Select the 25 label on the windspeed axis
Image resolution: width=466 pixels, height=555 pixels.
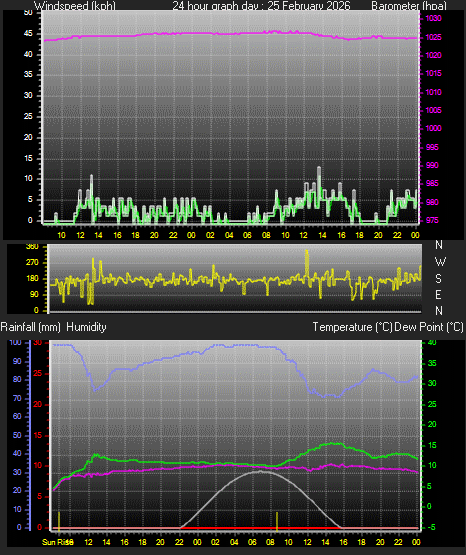click(28, 116)
